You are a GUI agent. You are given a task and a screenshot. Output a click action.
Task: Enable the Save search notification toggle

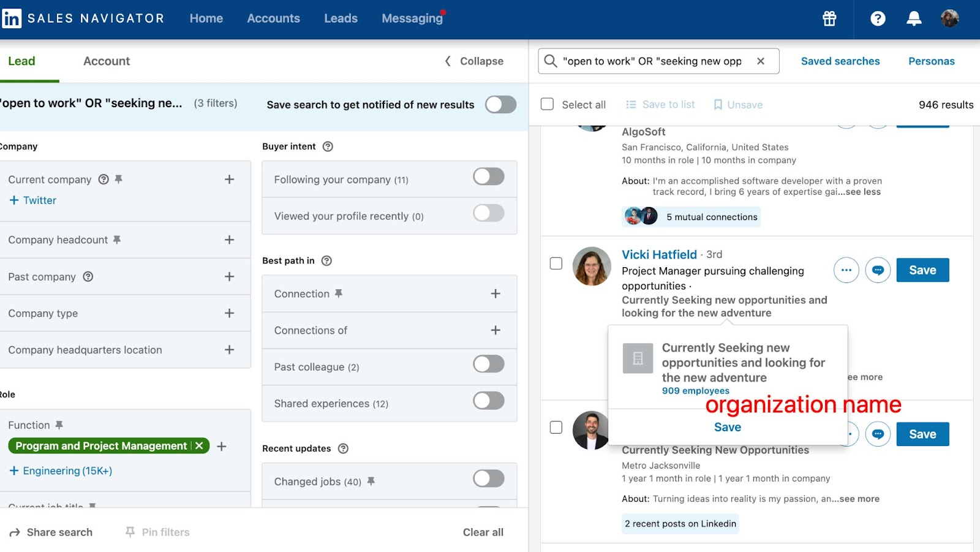click(x=500, y=104)
